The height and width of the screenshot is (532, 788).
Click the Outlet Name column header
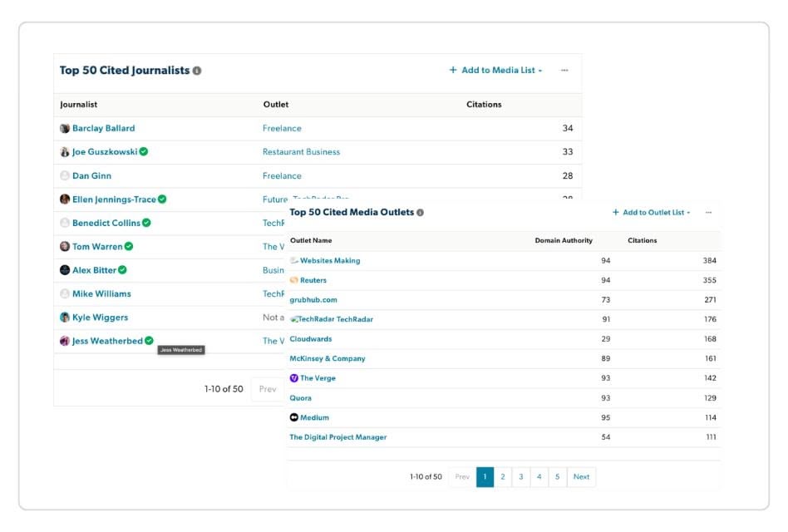tap(311, 240)
